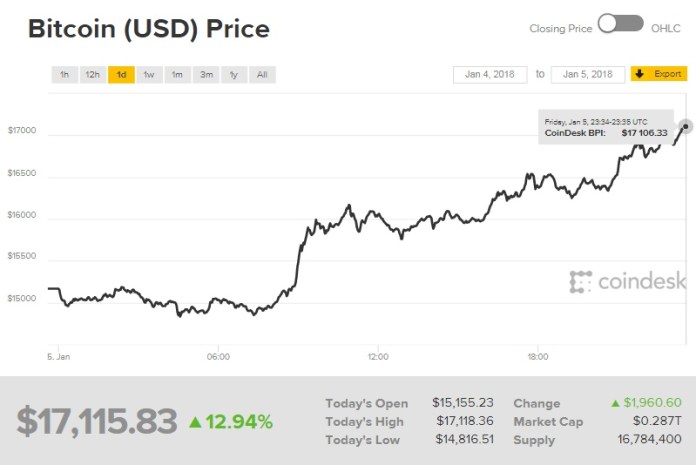
Task: Show All price history
Action: click(x=262, y=75)
